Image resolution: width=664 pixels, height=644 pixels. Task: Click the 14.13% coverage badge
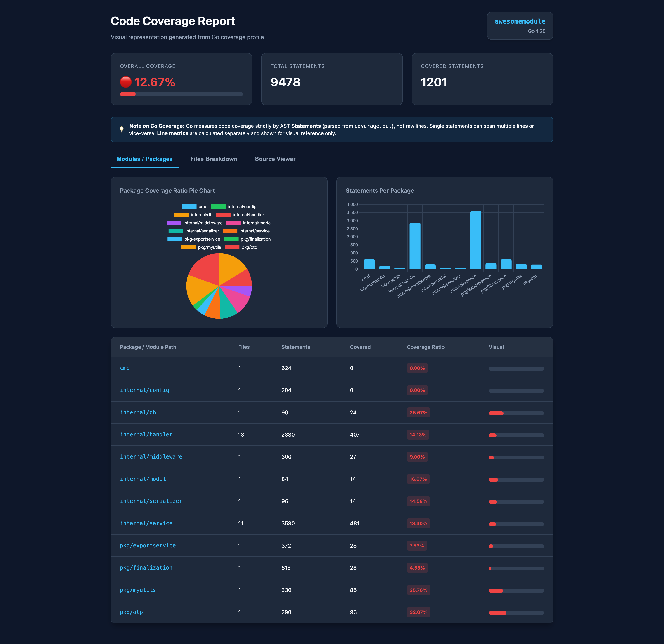pyautogui.click(x=418, y=435)
